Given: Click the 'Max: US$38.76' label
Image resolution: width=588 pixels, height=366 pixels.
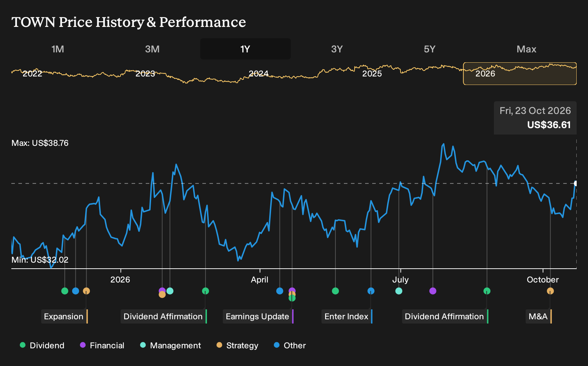Looking at the screenshot, I should click(x=40, y=143).
